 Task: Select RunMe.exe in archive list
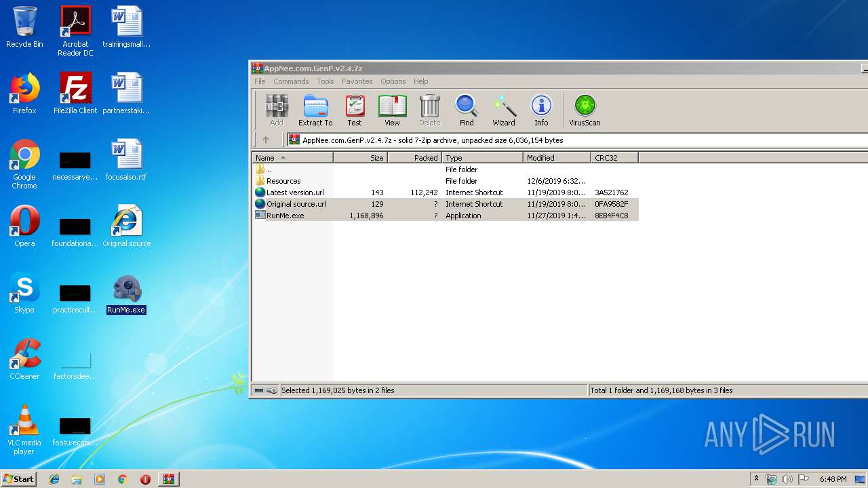coord(446,216)
